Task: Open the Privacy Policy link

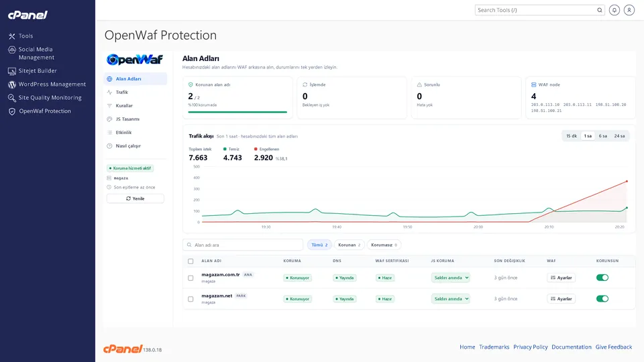Action: pyautogui.click(x=530, y=347)
